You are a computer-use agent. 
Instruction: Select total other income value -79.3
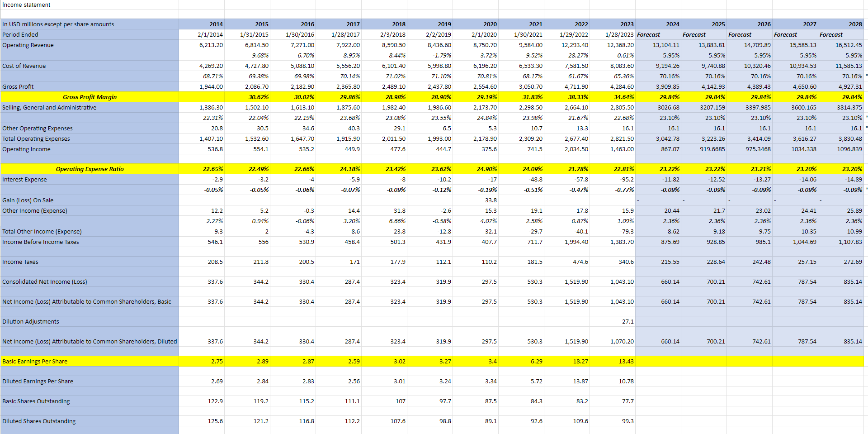tap(613, 232)
